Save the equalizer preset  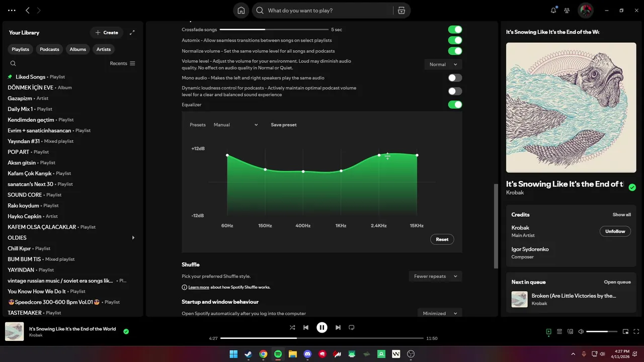[x=284, y=125]
